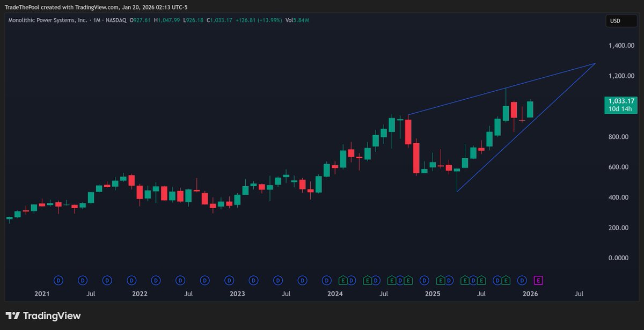644x330 pixels.
Task: Click the 2021 time axis label
Action: point(42,294)
